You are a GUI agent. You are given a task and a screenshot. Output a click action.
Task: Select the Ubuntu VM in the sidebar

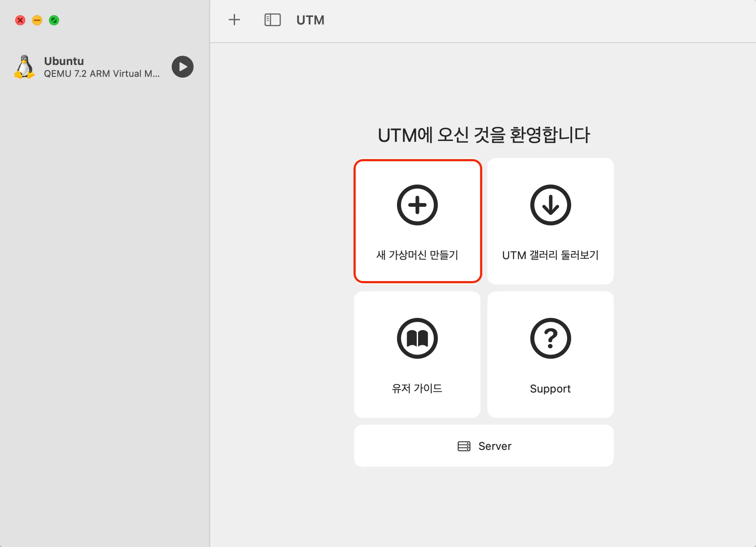tap(104, 67)
